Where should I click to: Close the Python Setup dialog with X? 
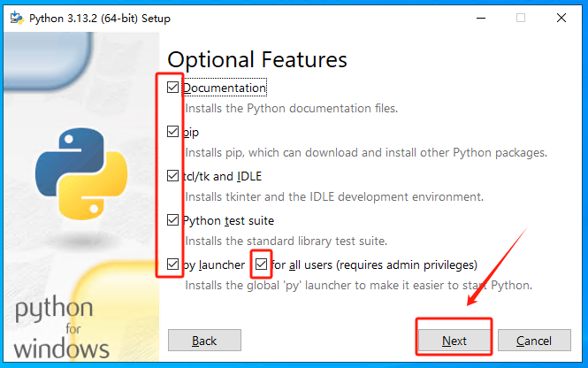[x=563, y=18]
